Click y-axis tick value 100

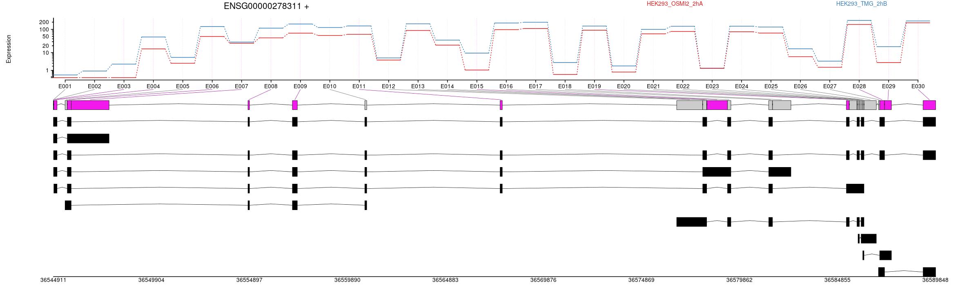tap(44, 29)
